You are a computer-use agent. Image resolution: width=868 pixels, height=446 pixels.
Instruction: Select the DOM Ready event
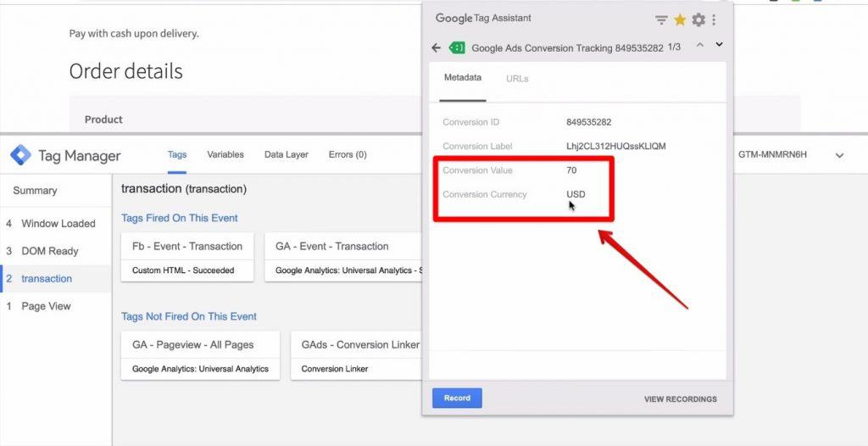click(56, 251)
